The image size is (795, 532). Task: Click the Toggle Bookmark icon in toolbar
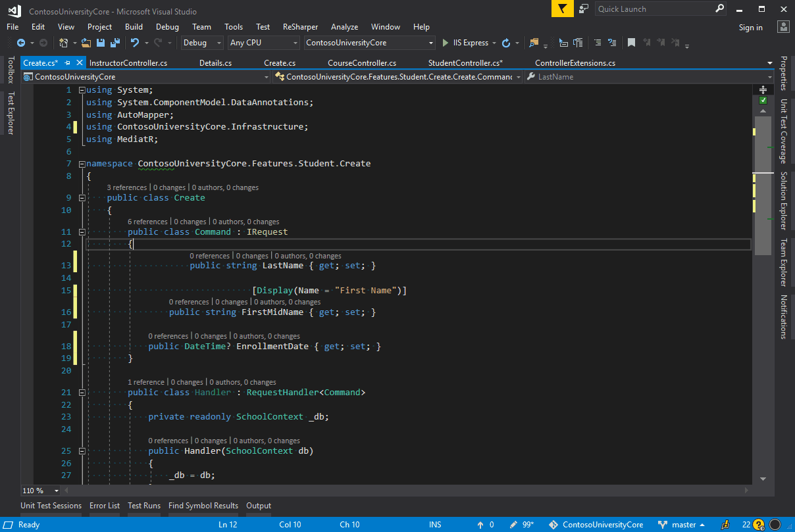(x=631, y=43)
